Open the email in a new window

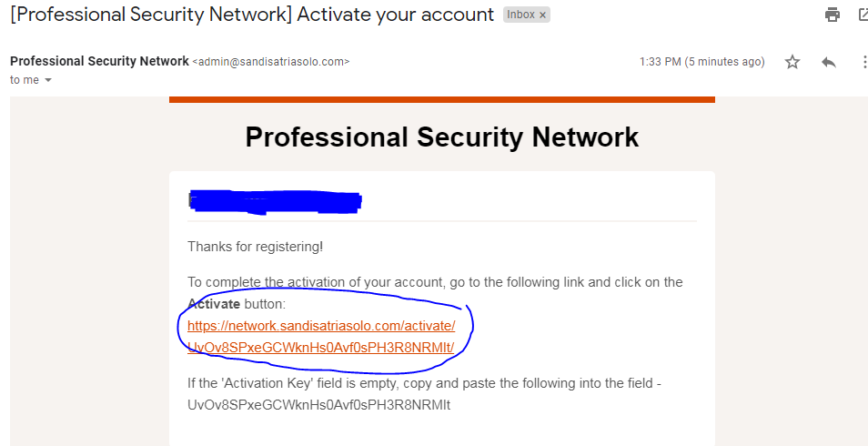pos(863,15)
